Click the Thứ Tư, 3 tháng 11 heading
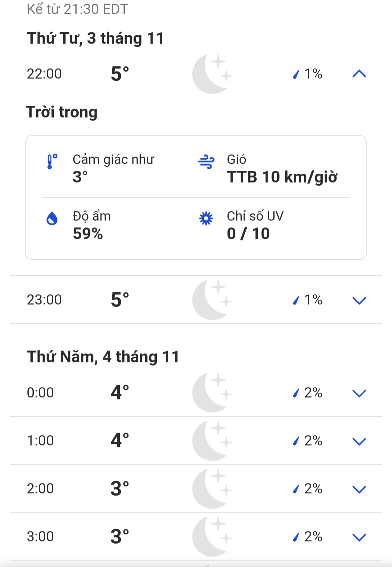 click(x=95, y=38)
